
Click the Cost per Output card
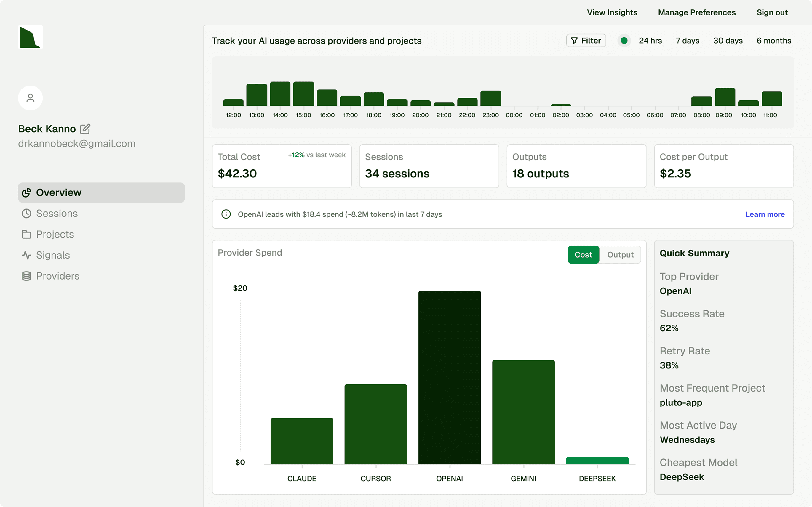coord(724,166)
